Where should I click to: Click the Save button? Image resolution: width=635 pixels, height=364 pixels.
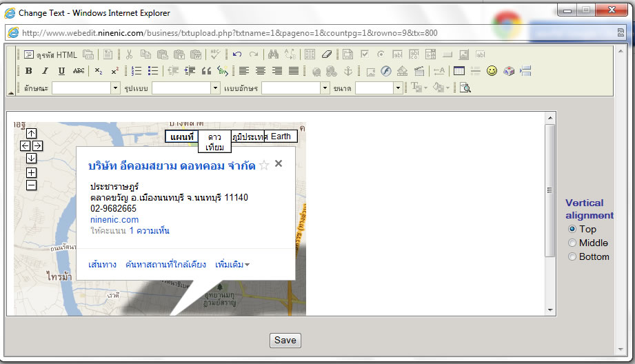(285, 340)
